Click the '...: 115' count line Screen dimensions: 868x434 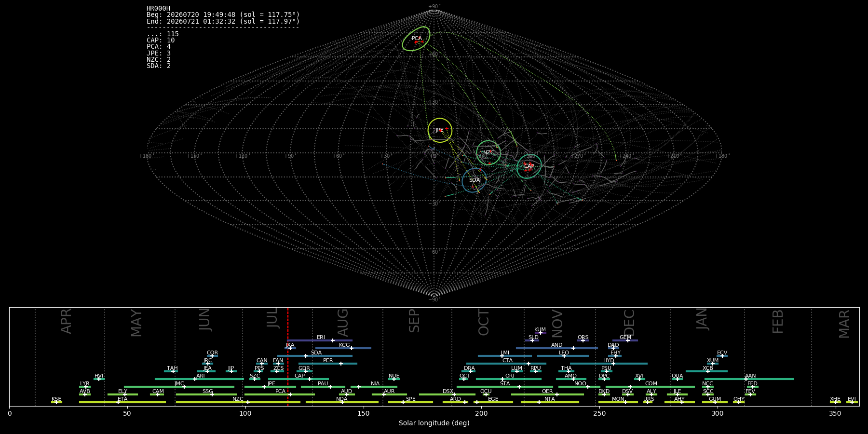click(x=163, y=34)
